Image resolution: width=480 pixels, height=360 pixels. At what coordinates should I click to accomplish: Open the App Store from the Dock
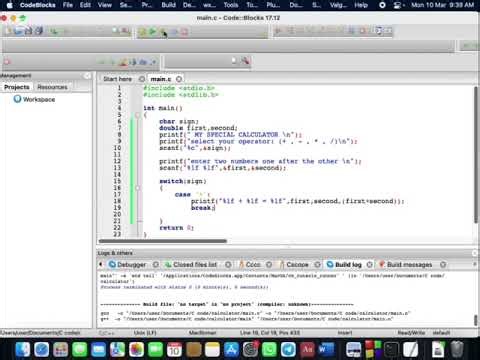click(x=231, y=350)
